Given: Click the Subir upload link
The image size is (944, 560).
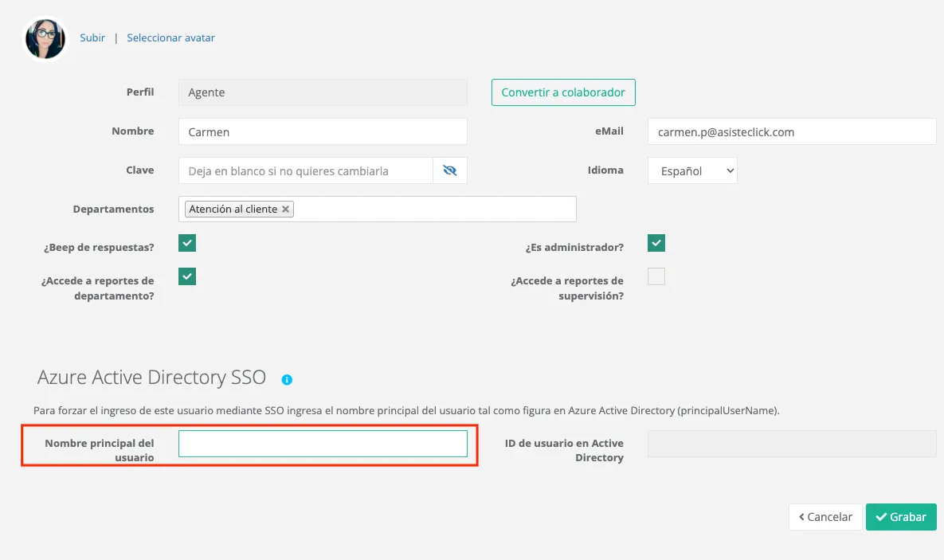Looking at the screenshot, I should click(92, 37).
